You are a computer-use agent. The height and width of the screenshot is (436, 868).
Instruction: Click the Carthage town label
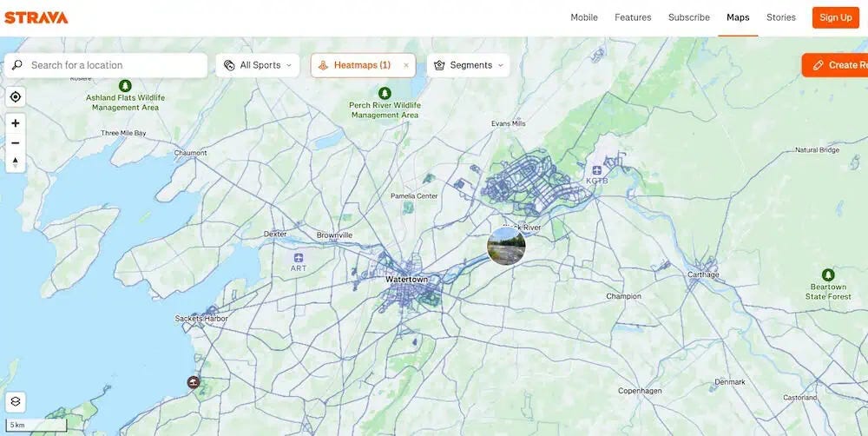click(x=703, y=274)
